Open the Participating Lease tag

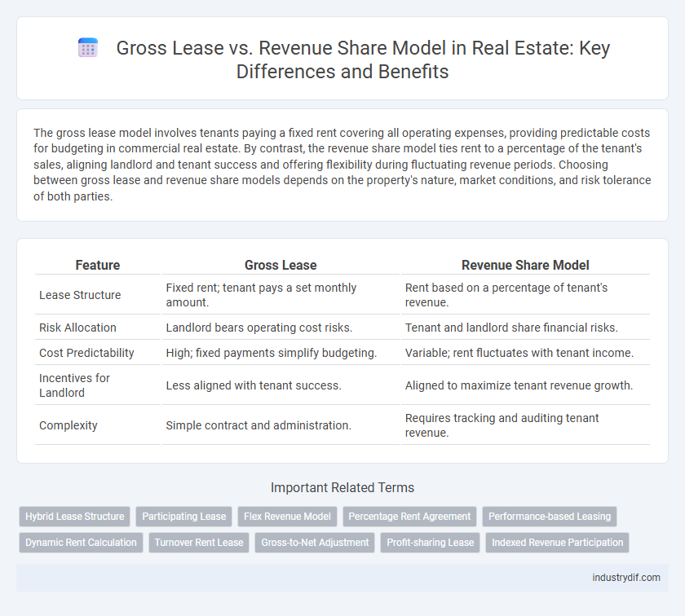(x=184, y=517)
